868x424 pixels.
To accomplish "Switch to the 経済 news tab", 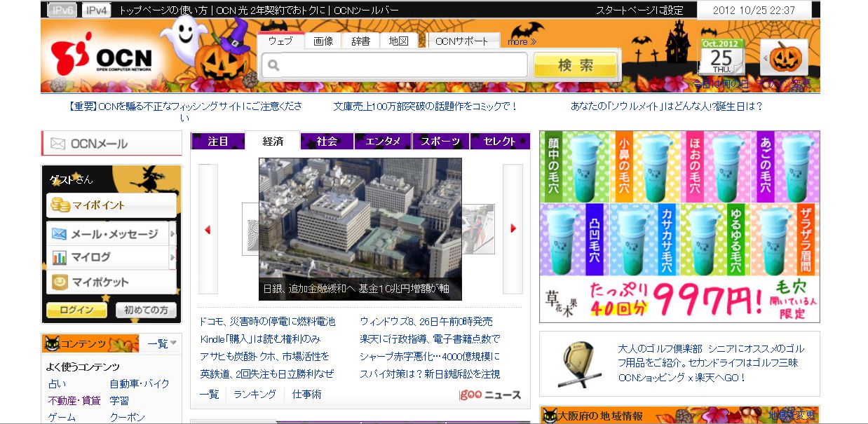I will (x=273, y=141).
